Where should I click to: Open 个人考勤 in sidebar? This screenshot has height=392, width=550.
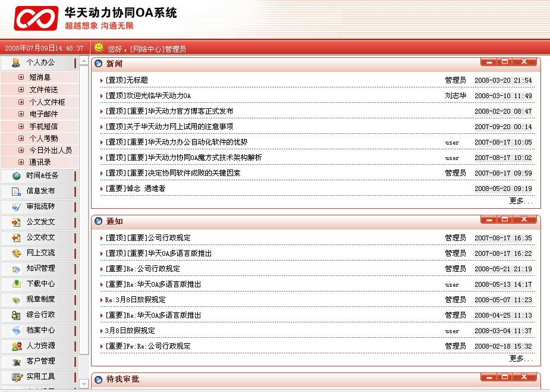click(x=43, y=138)
